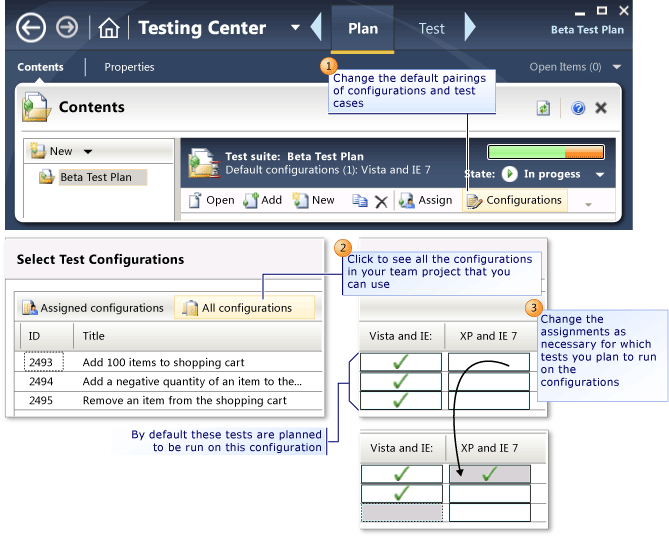Toggle shaded third Vista cell, lower grid
The image size is (669, 538).
pyautogui.click(x=402, y=512)
